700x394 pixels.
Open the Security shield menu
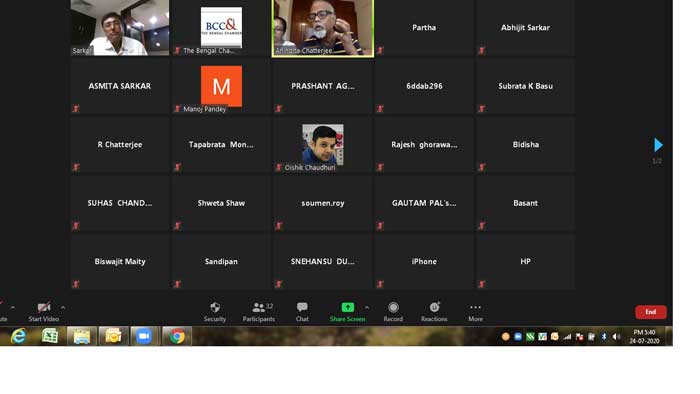(x=215, y=311)
